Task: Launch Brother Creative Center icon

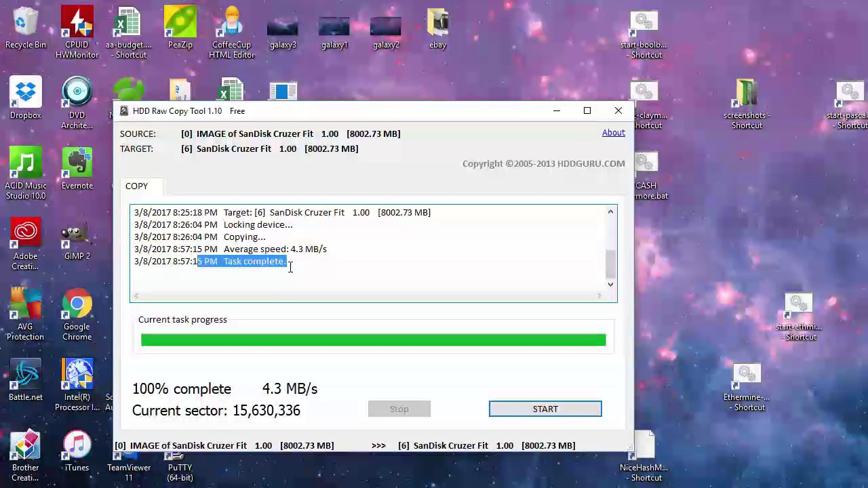Action: [x=26, y=455]
